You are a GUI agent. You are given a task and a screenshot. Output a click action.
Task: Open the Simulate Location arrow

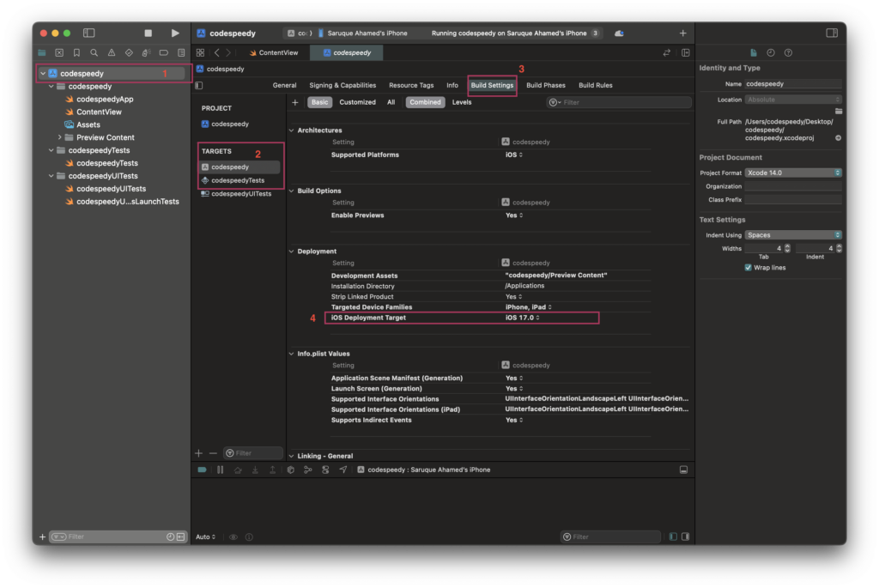point(343,470)
